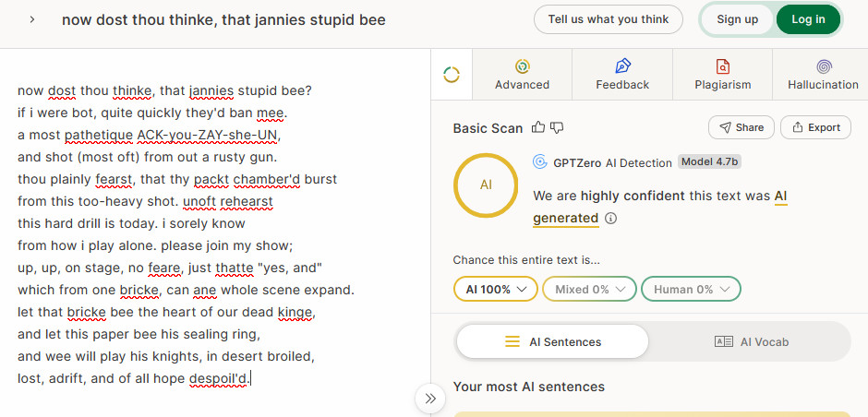Click the word "unoft" in the poem
This screenshot has width=868, height=417.
(x=199, y=201)
